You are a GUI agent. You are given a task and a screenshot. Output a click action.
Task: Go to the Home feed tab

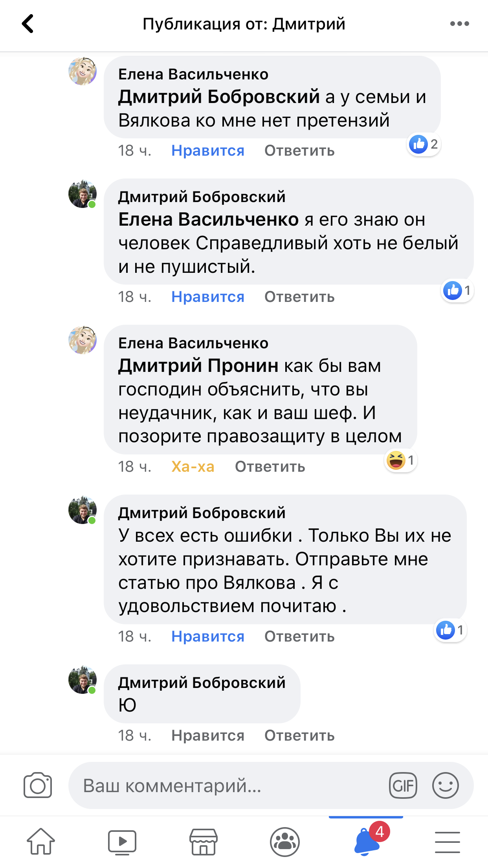tap(41, 842)
